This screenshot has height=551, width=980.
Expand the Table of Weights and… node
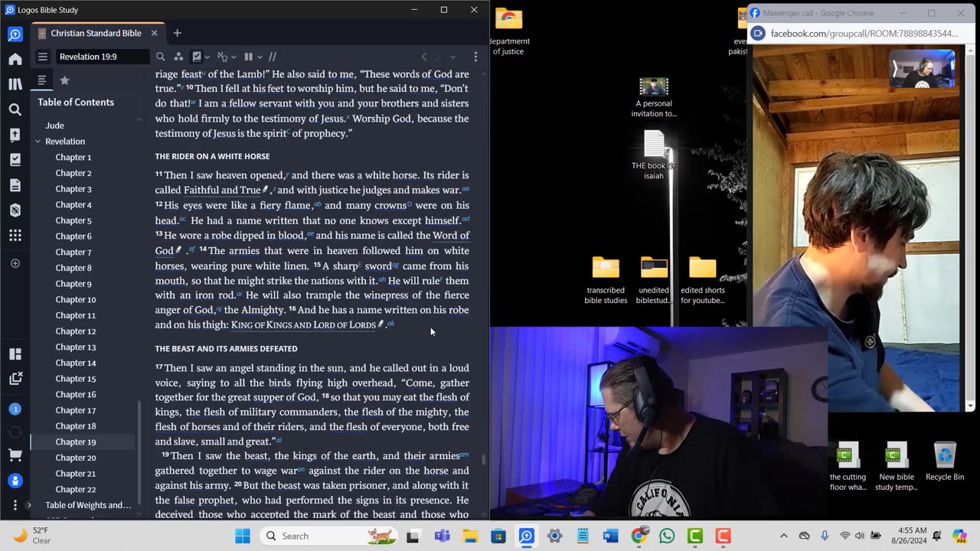29,505
